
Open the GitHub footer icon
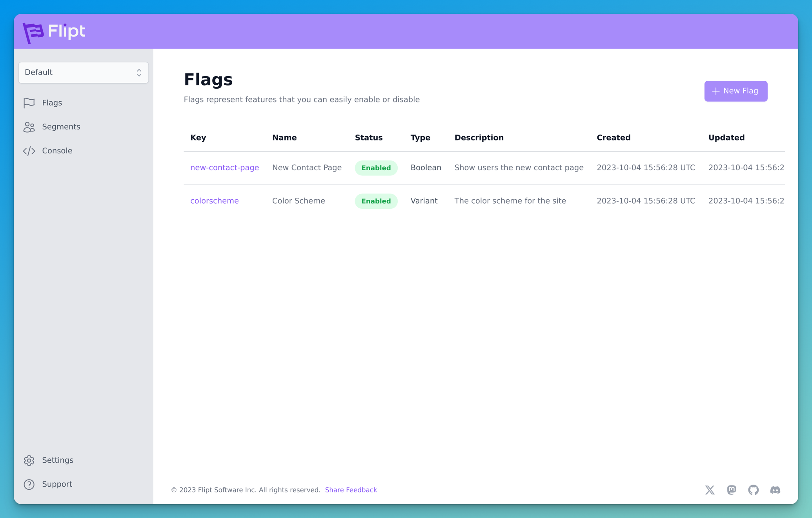click(x=754, y=490)
